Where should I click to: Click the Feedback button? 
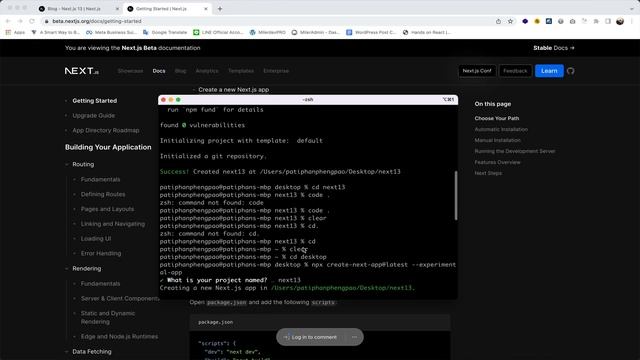(515, 71)
